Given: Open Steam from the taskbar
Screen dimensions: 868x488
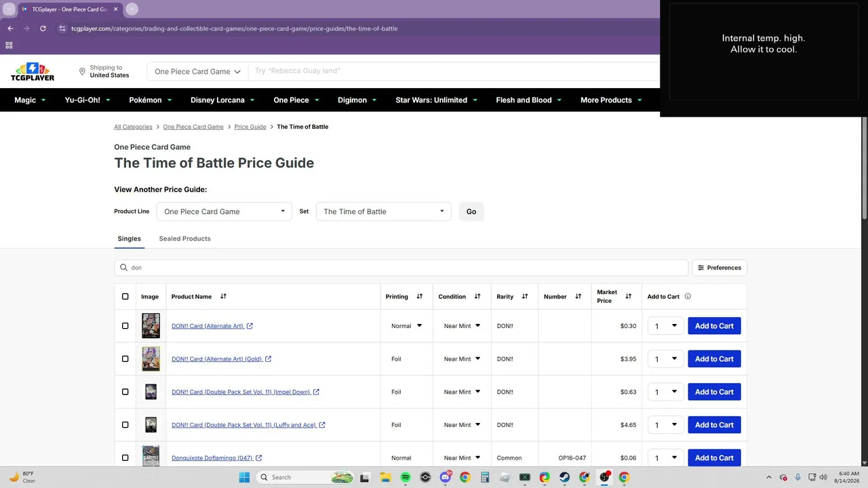Looking at the screenshot, I should [564, 477].
